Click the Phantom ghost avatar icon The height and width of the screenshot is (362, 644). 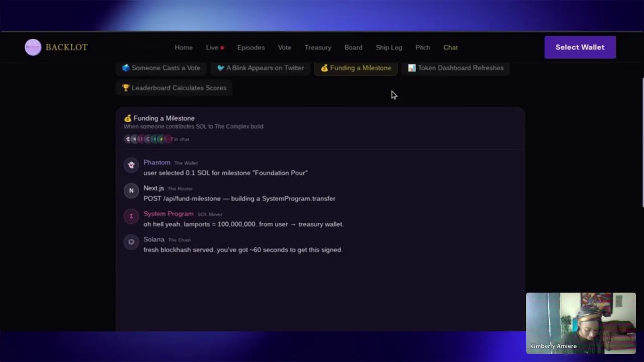pos(131,165)
